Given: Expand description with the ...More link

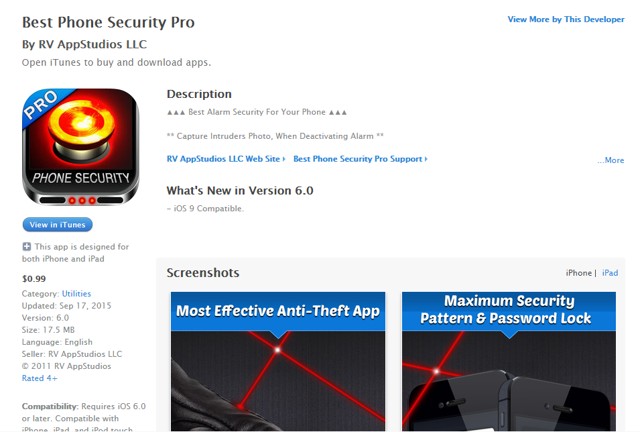Looking at the screenshot, I should 611,160.
